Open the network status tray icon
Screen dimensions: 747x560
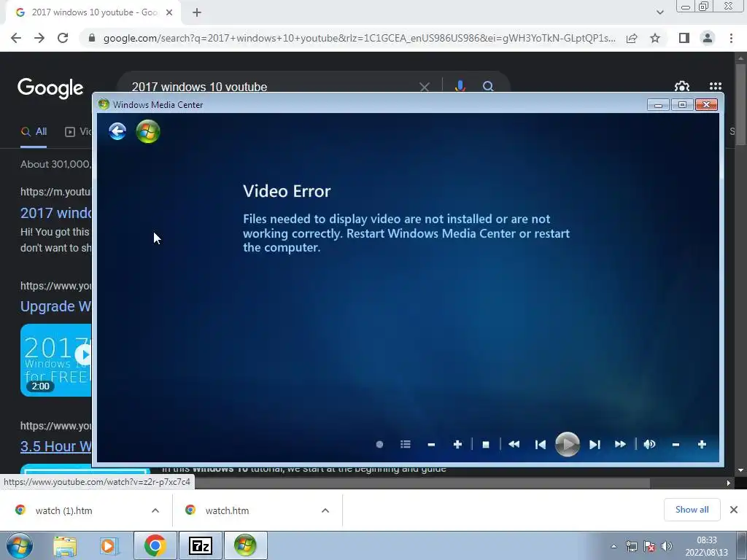coord(632,546)
